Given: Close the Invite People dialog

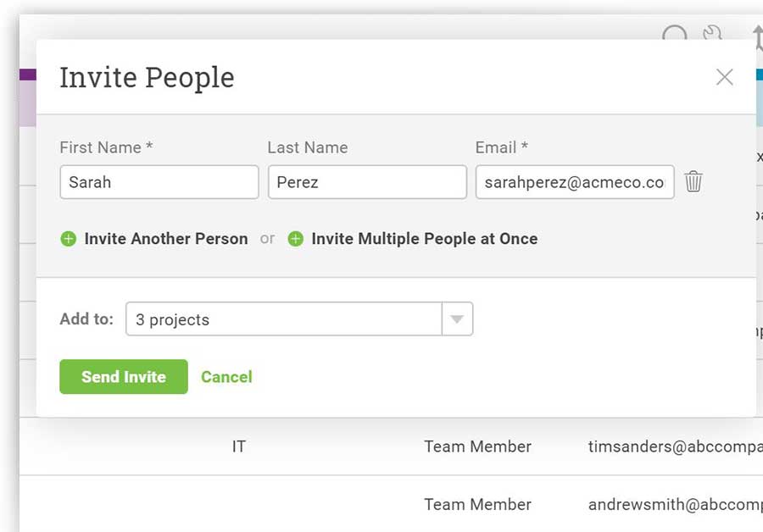Looking at the screenshot, I should tap(725, 77).
